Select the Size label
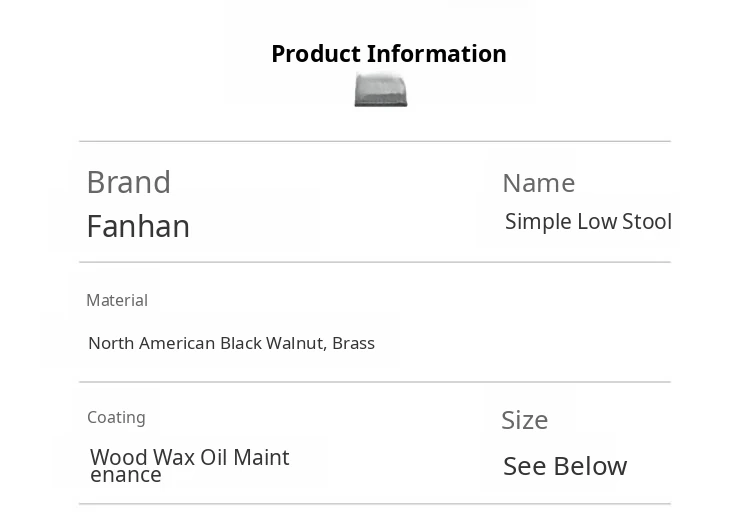 524,420
